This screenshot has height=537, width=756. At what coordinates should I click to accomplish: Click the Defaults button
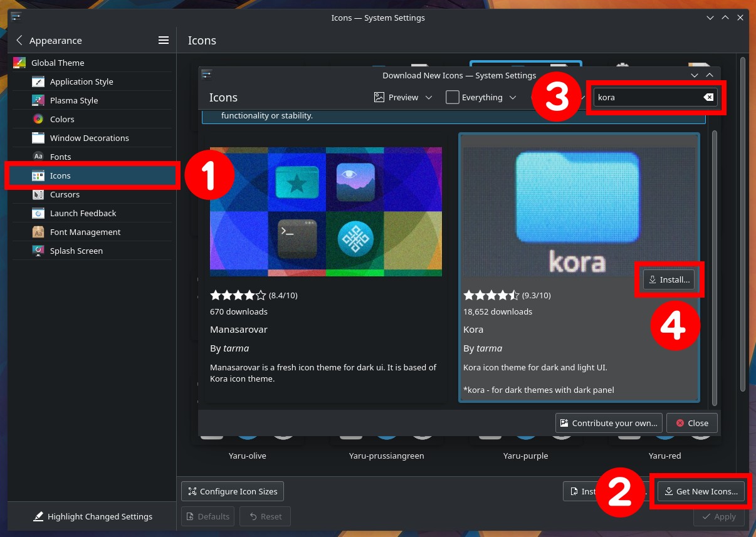tap(207, 516)
